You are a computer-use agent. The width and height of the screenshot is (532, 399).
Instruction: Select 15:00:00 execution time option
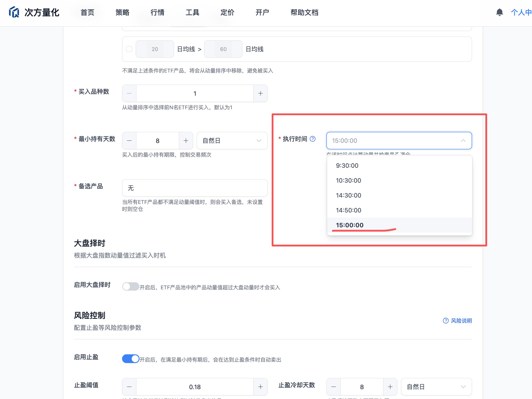point(399,225)
